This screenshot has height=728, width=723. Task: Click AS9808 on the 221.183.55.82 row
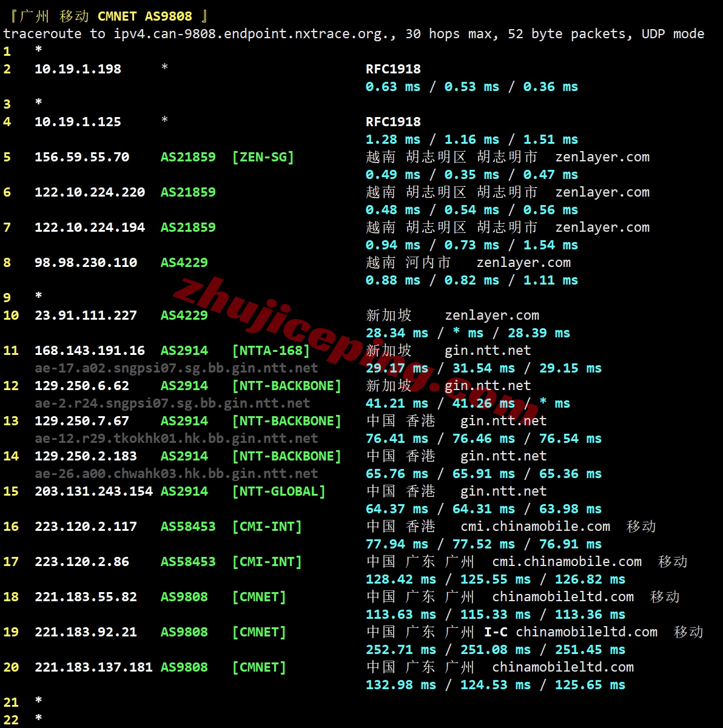point(184,597)
